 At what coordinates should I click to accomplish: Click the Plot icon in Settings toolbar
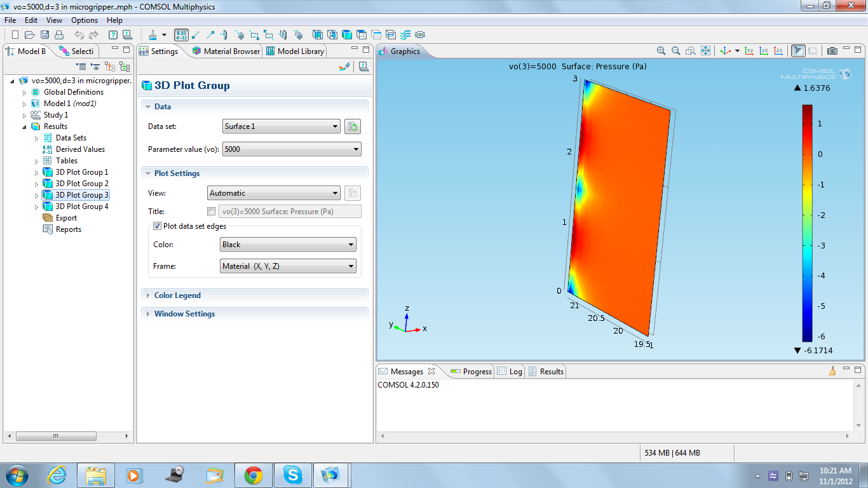pyautogui.click(x=344, y=66)
